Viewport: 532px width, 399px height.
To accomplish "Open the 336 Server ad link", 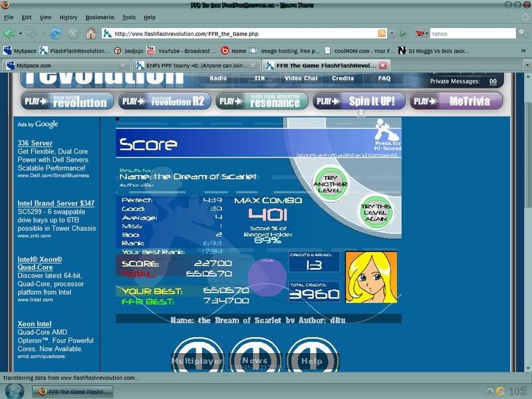I will pos(35,143).
